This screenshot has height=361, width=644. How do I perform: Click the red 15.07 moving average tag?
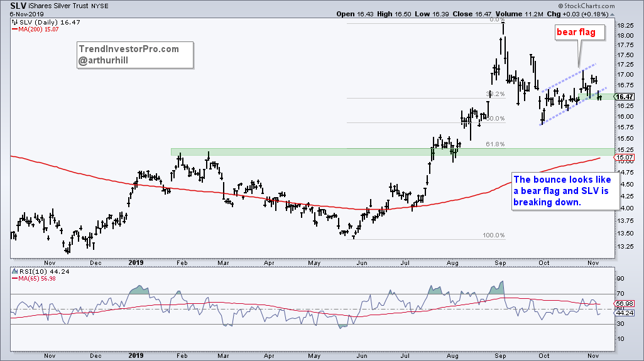point(625,157)
